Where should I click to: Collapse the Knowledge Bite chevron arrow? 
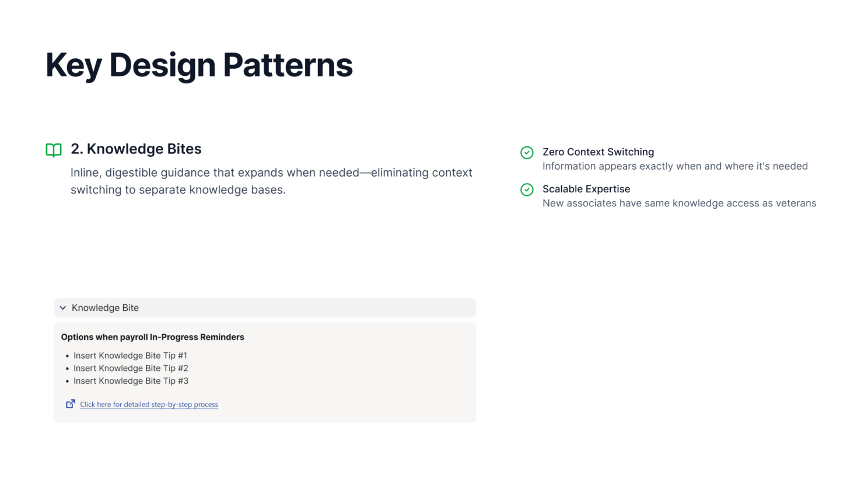click(63, 308)
